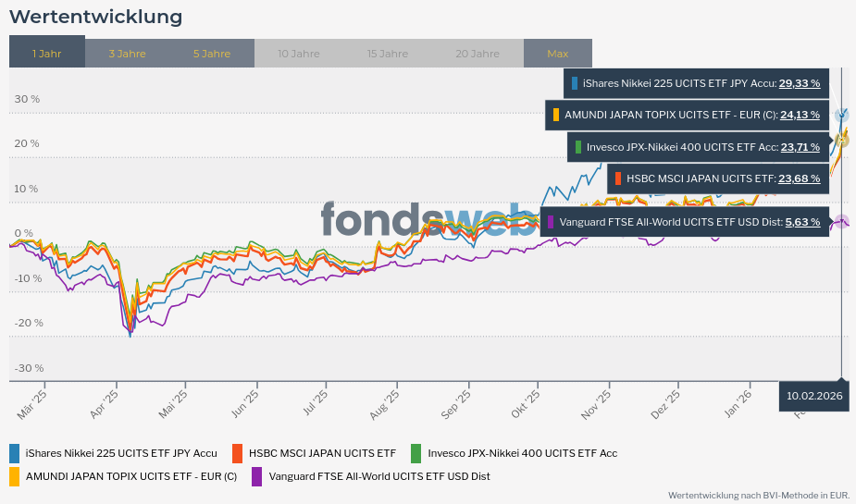Image resolution: width=856 pixels, height=504 pixels.
Task: Toggle Vanguard FTSE All-World legend color swatch
Action: click(x=256, y=476)
